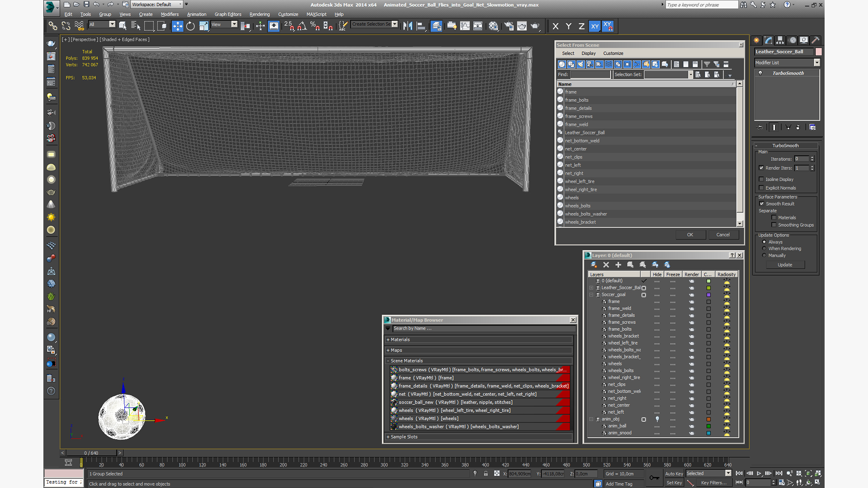The width and height of the screenshot is (868, 488).
Task: Click Play Animation button
Action: pos(759,473)
